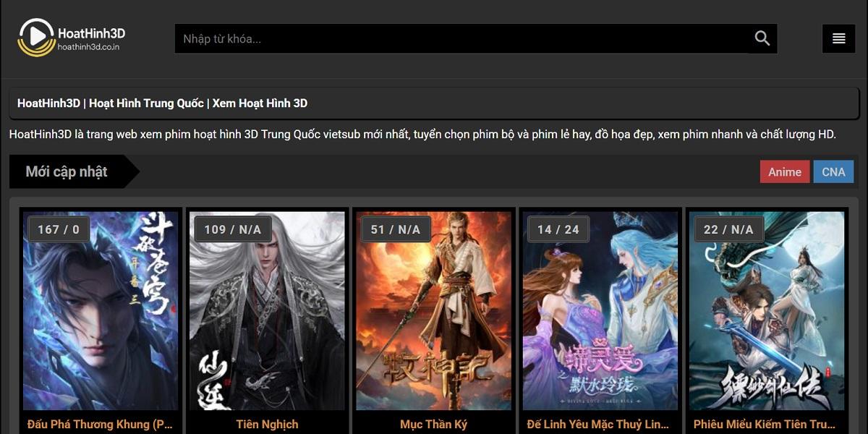Image resolution: width=868 pixels, height=434 pixels.
Task: Click the HoatHinh3D play-button logo
Action: click(36, 38)
